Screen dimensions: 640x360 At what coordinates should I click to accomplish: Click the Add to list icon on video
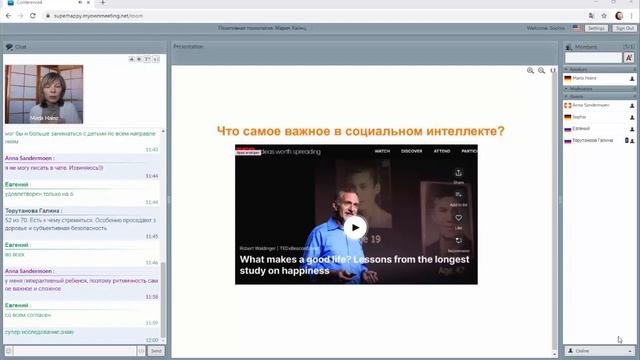458,196
